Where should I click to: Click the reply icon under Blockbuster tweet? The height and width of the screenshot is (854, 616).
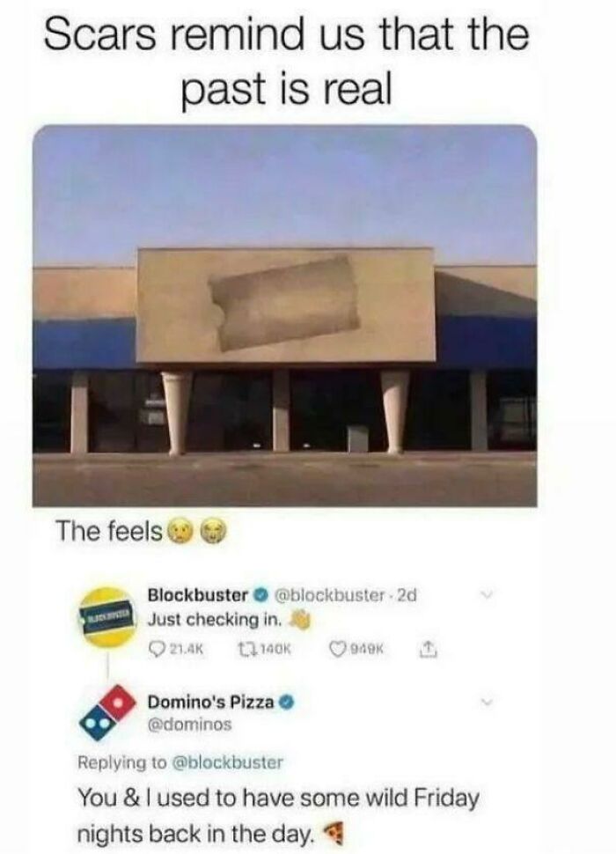[157, 649]
